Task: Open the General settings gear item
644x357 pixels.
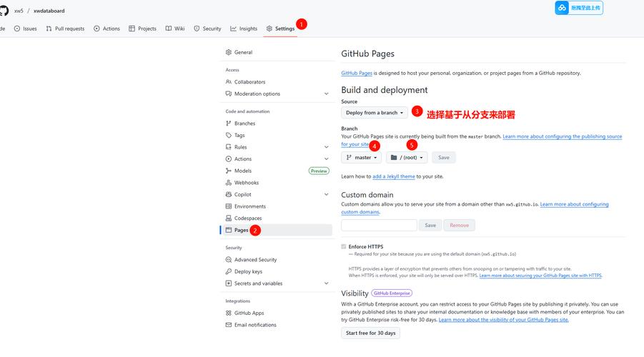Action: click(x=243, y=52)
